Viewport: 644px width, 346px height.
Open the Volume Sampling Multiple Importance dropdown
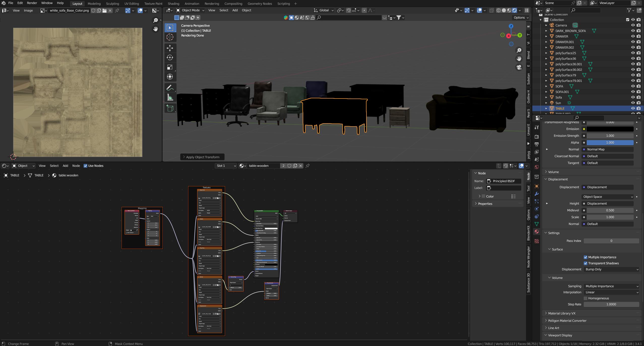[611, 286]
